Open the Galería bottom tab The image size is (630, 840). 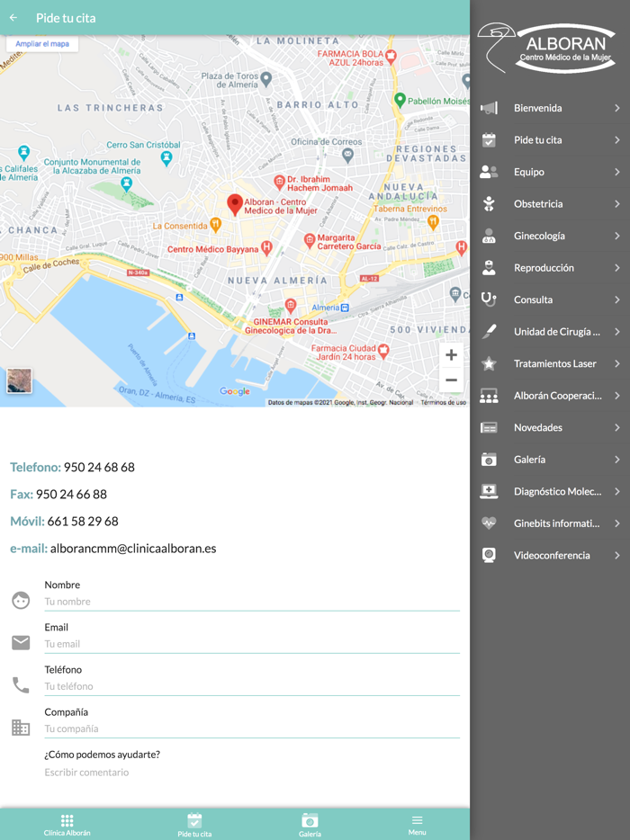310,825
